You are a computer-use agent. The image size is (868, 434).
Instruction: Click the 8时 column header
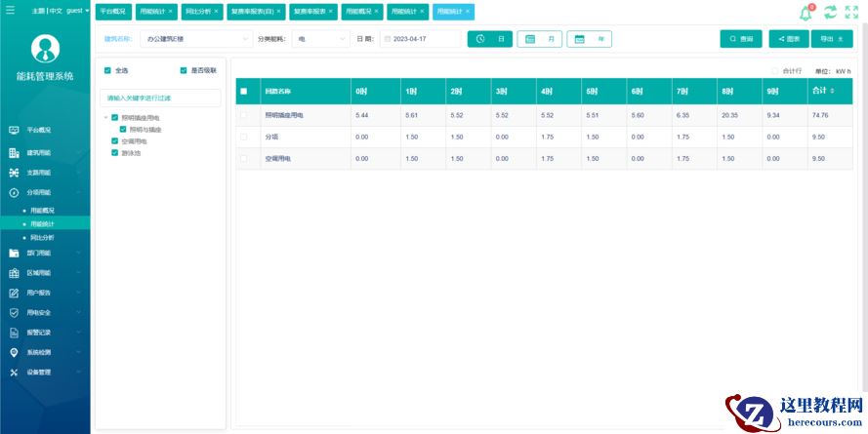pos(739,92)
